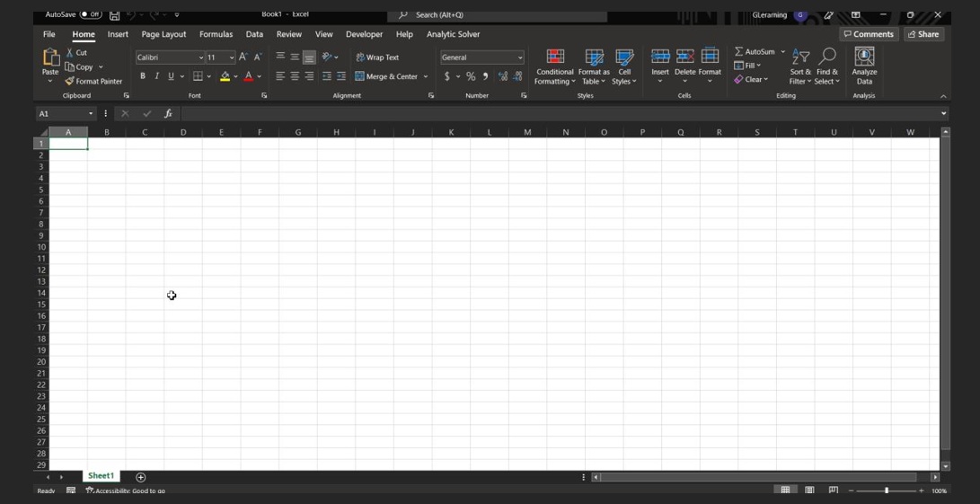Apply accounting dollar format
Image resolution: width=980 pixels, height=504 pixels.
[x=446, y=76]
